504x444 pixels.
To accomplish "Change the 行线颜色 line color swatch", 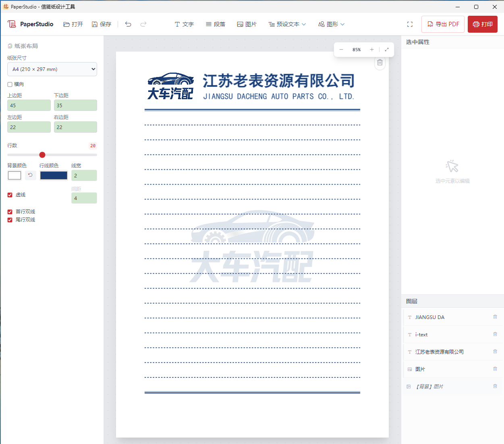I will [x=54, y=175].
